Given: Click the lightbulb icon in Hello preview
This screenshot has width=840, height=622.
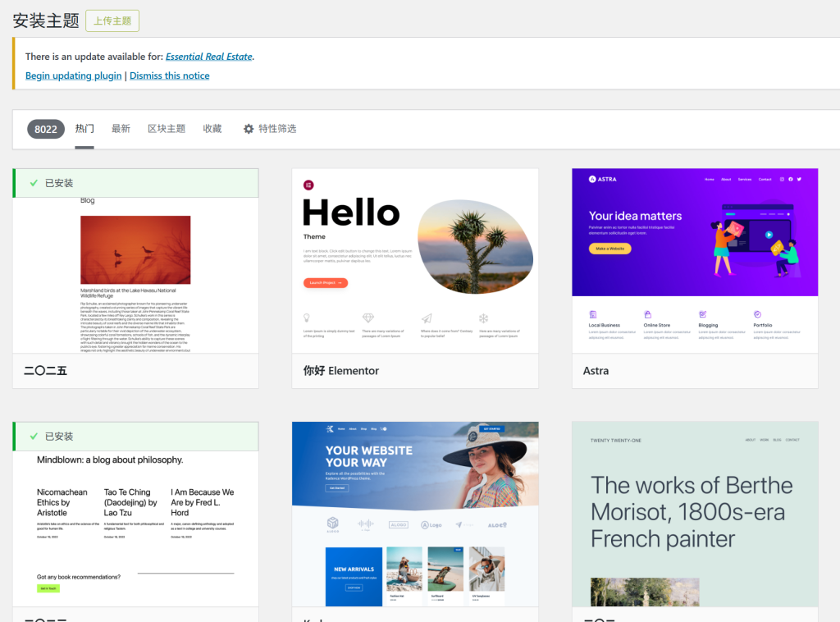Looking at the screenshot, I should [307, 318].
